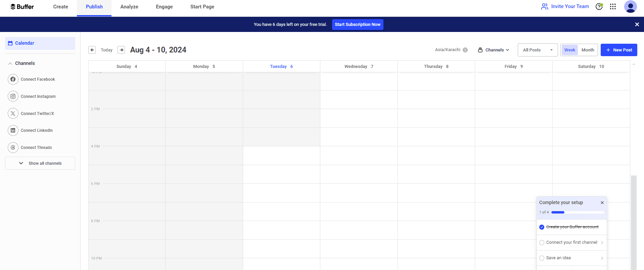Switch to the Analyze tab
The height and width of the screenshot is (270, 644).
(x=129, y=7)
